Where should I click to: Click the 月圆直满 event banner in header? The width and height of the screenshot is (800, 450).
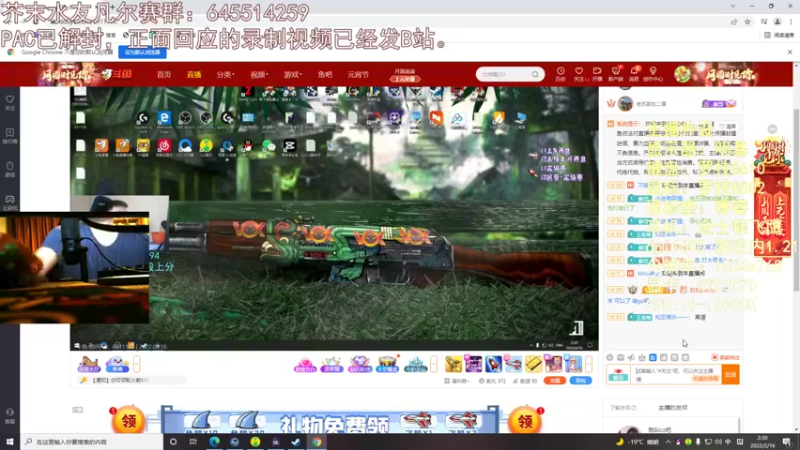coord(405,75)
